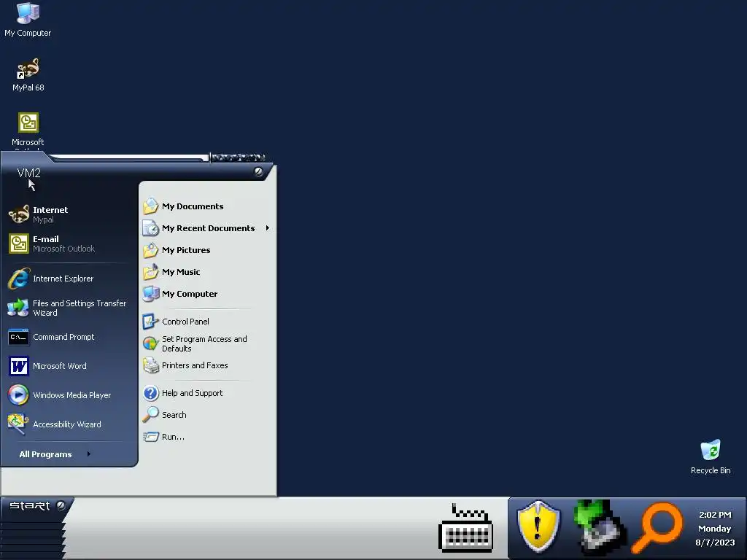The image size is (747, 560).
Task: Open My Pictures label
Action: [186, 250]
